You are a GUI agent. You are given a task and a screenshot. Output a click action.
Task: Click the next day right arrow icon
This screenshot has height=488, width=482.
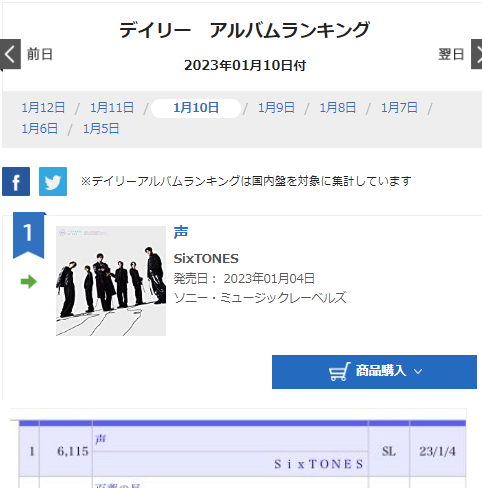[477, 54]
